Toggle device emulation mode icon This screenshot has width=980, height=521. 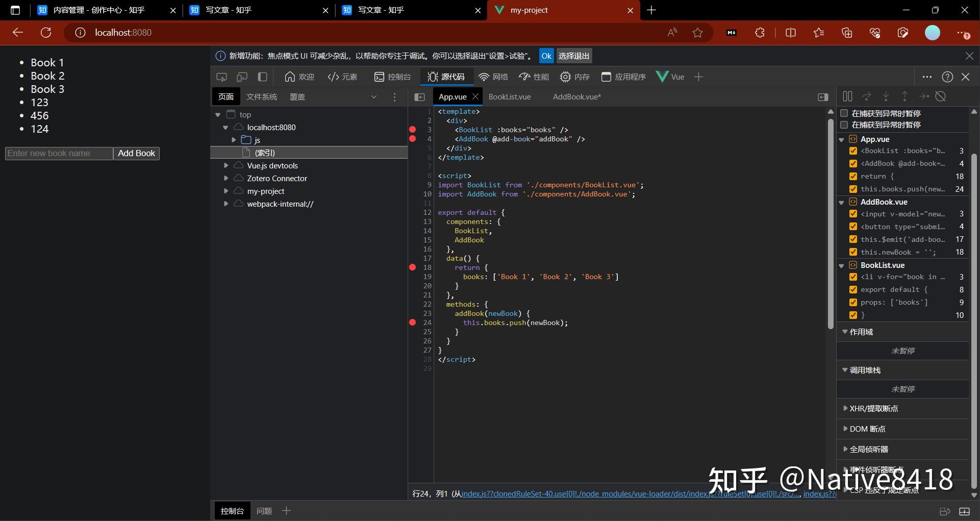(242, 77)
